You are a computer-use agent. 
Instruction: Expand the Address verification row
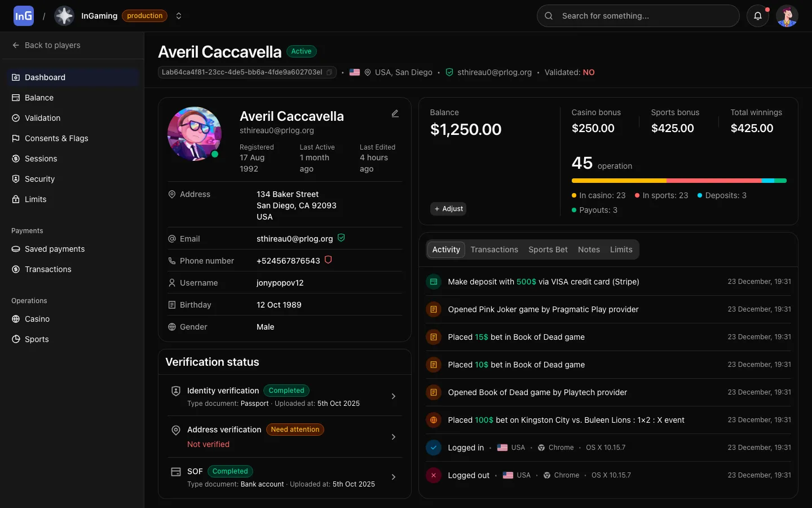pos(394,437)
